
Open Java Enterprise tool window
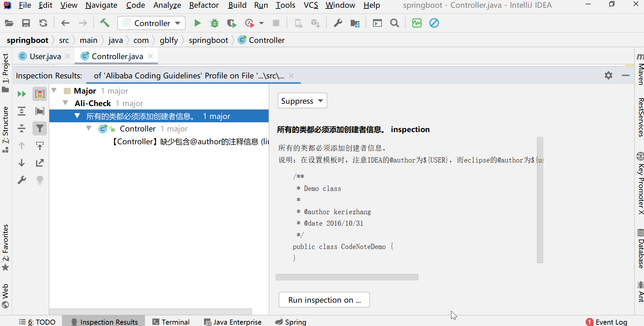233,322
